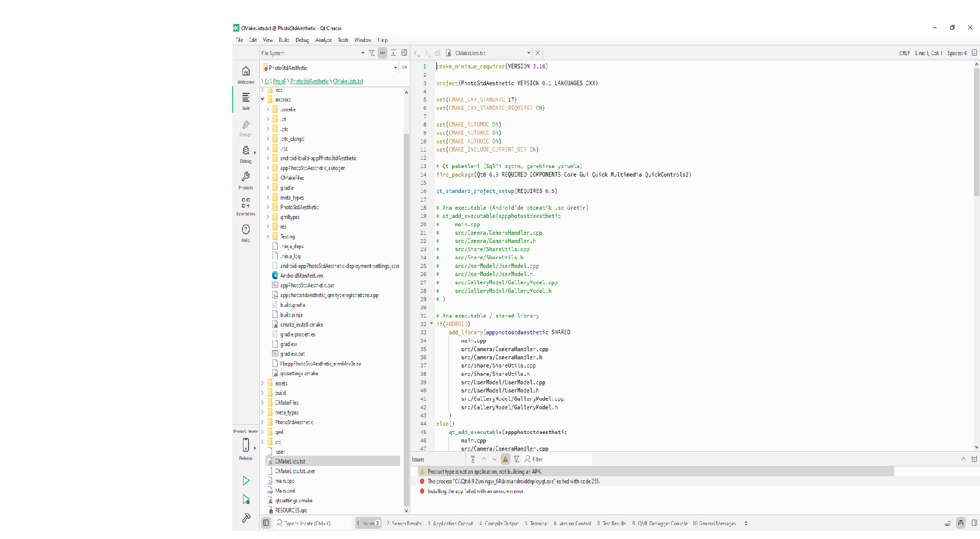Toggle right sidebar button in status bar

pyautogui.click(x=974, y=523)
